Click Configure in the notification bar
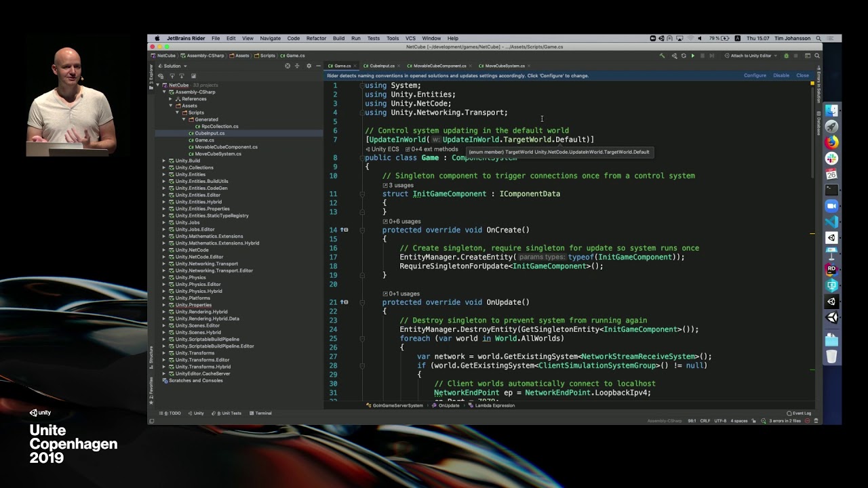This screenshot has width=868, height=488. (755, 75)
